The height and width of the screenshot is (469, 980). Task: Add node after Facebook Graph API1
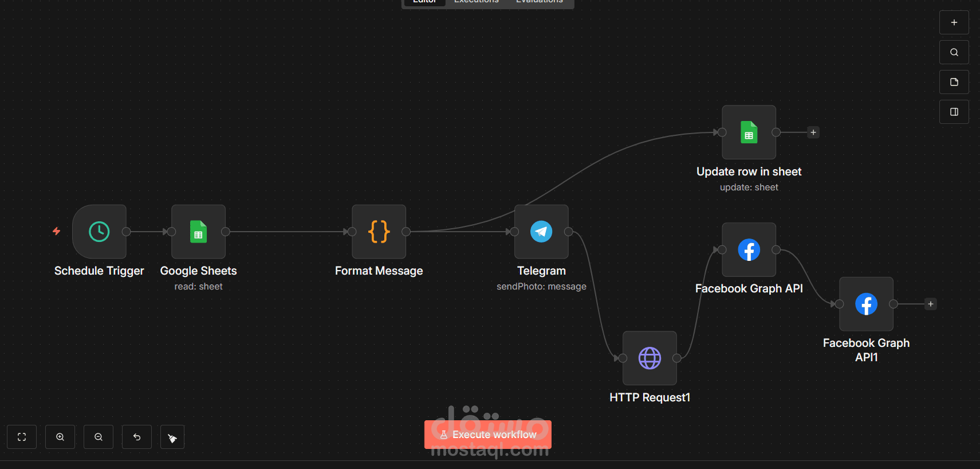(x=931, y=304)
